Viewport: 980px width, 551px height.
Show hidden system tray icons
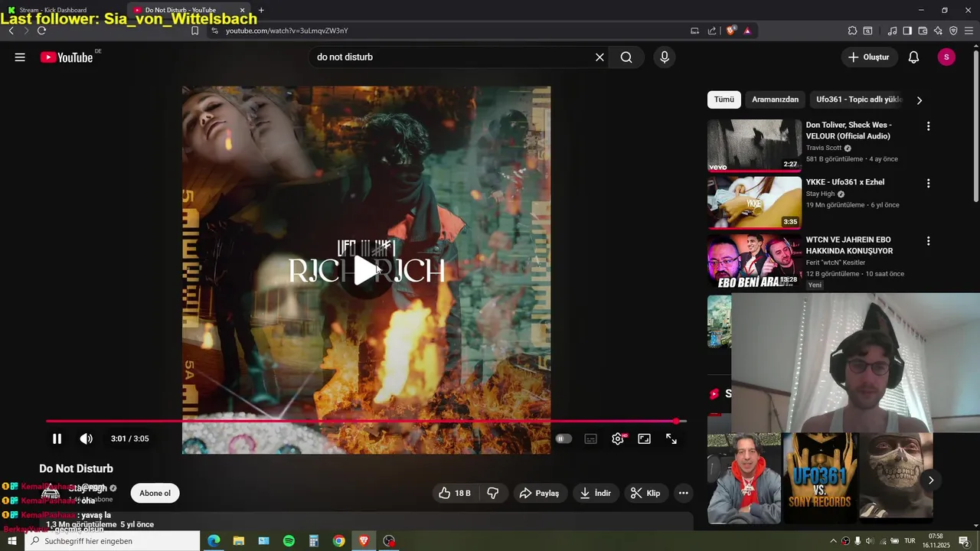[834, 541]
